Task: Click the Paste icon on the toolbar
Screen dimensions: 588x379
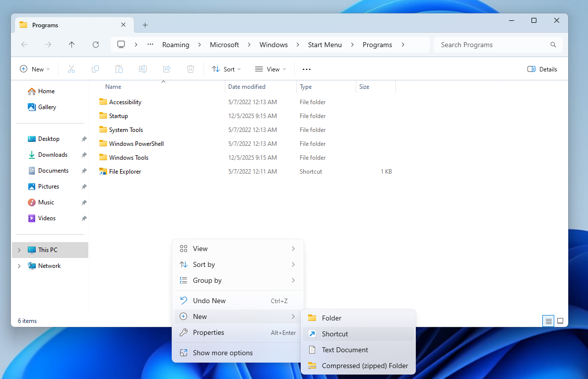Action: [119, 69]
